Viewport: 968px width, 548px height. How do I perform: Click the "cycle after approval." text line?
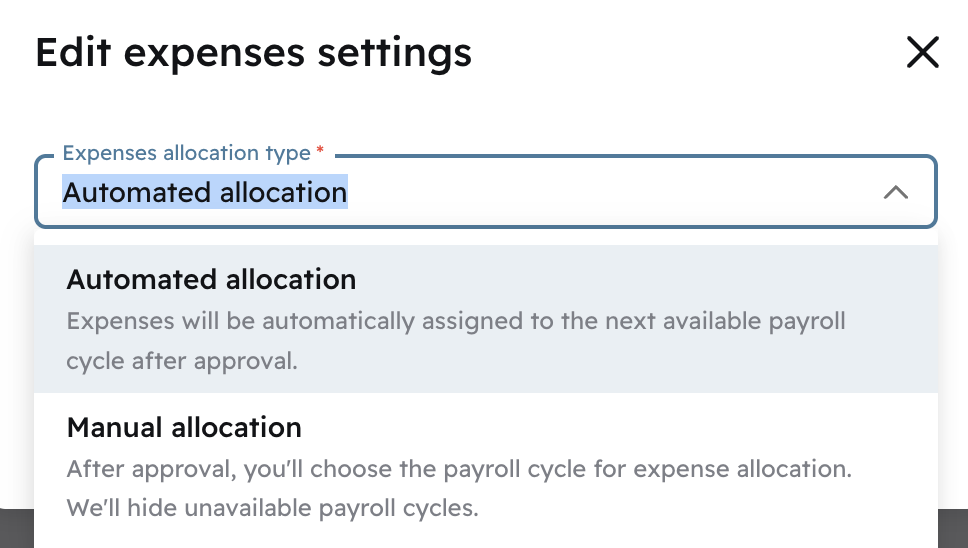[182, 361]
